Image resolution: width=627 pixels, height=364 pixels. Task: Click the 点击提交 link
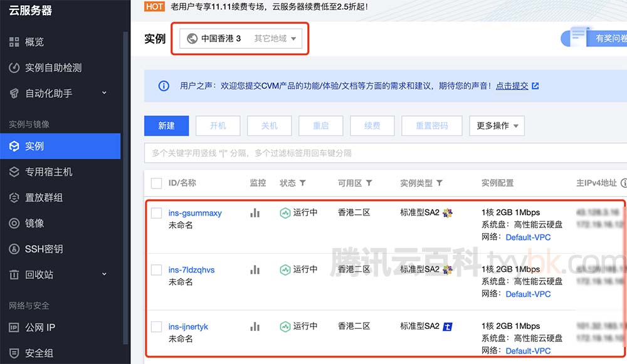pos(512,86)
